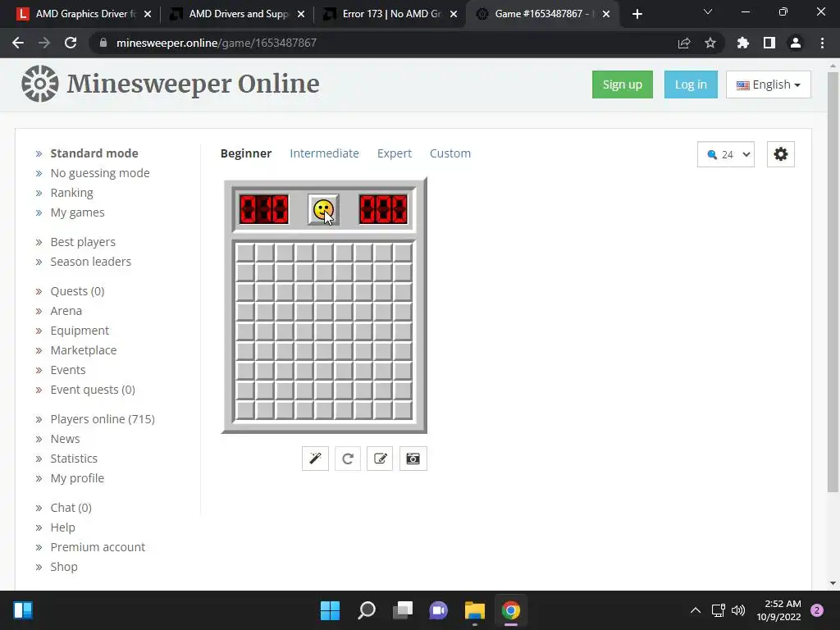Open the Chrome three-dot menu
The image size is (840, 630).
click(x=822, y=43)
